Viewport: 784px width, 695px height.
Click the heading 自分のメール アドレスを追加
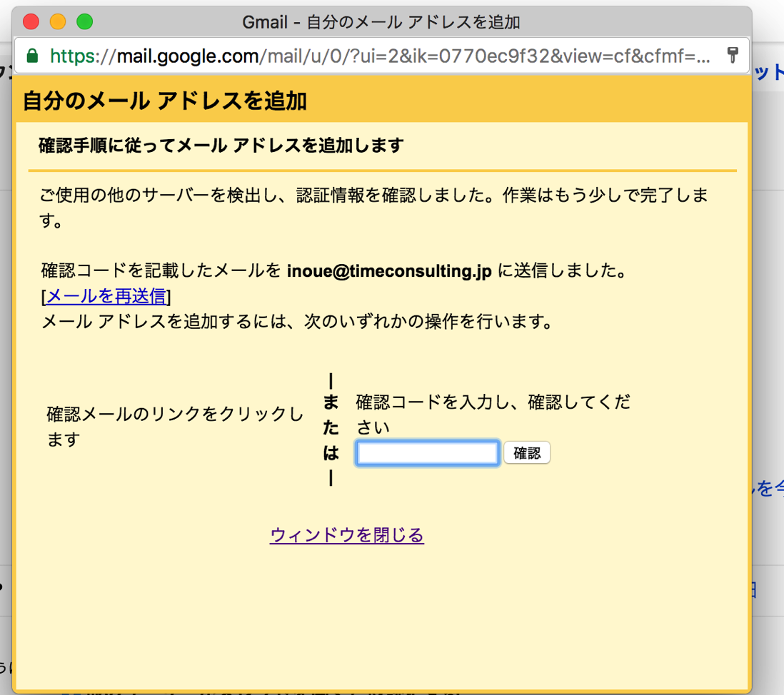click(165, 101)
